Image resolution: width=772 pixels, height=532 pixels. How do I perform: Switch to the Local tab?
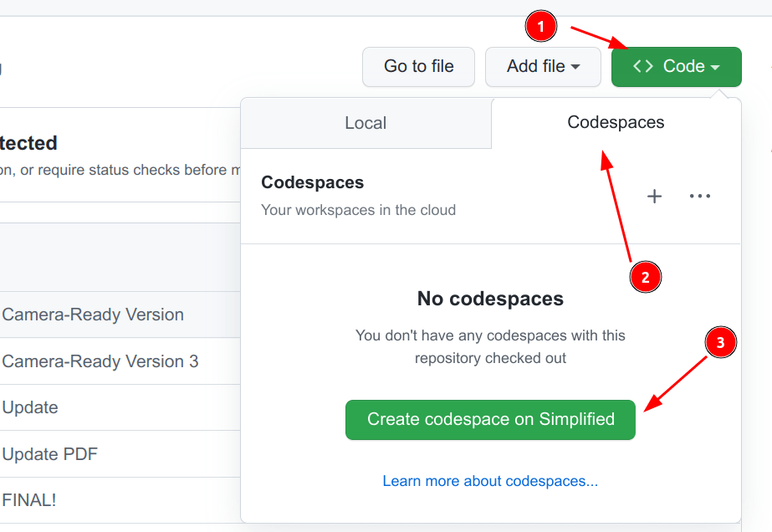tap(366, 122)
